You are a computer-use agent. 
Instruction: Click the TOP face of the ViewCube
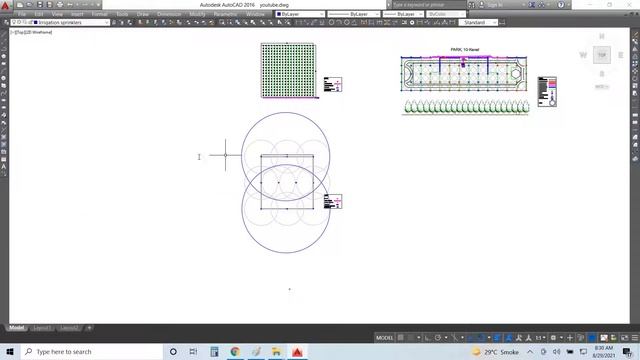click(602, 55)
